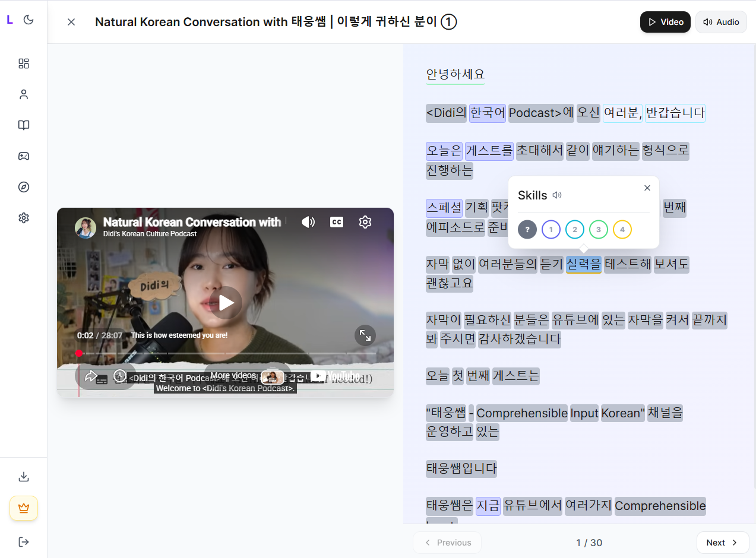Select the word Input in transcript
Viewport: 756px width, 558px height.
point(584,413)
